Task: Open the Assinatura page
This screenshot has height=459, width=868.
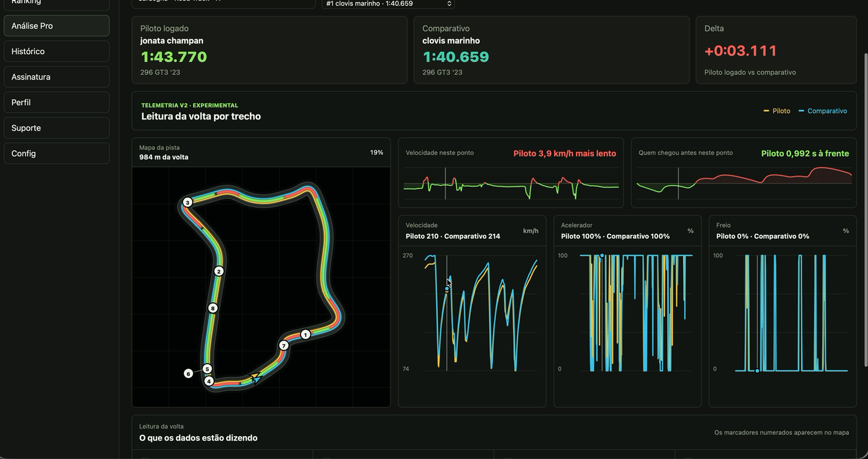Action: click(x=56, y=76)
